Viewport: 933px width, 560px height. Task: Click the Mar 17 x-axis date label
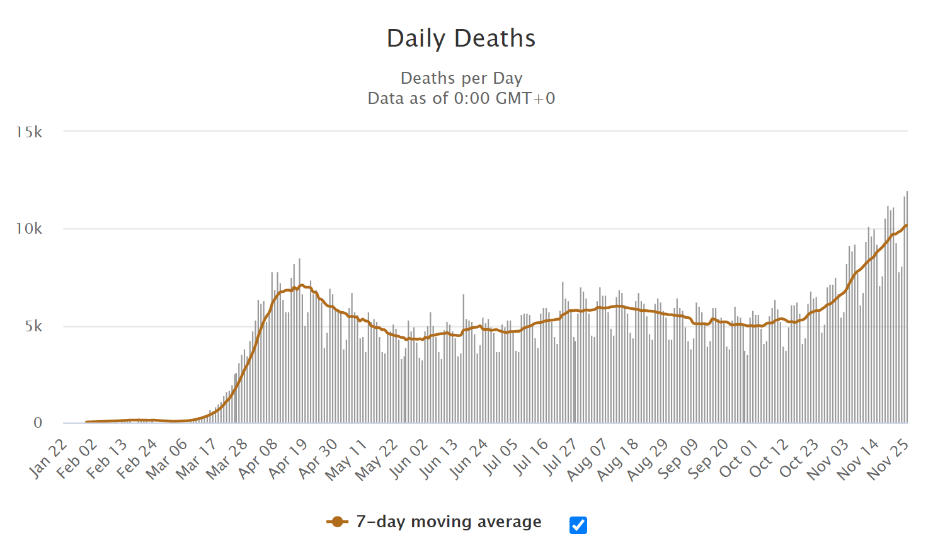[197, 459]
